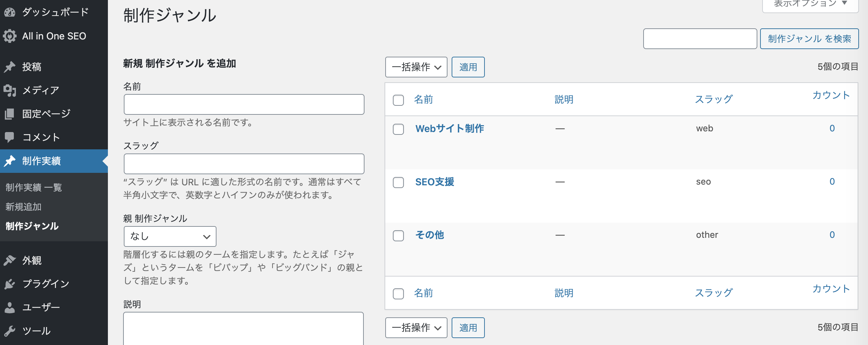
Task: Expand the 親 制作ジャンル parent dropdown
Action: 170,236
